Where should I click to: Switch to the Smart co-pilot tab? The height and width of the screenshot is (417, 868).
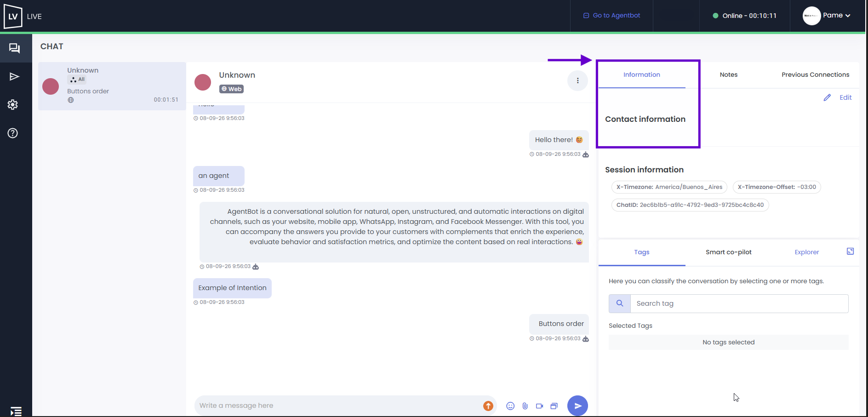click(729, 252)
